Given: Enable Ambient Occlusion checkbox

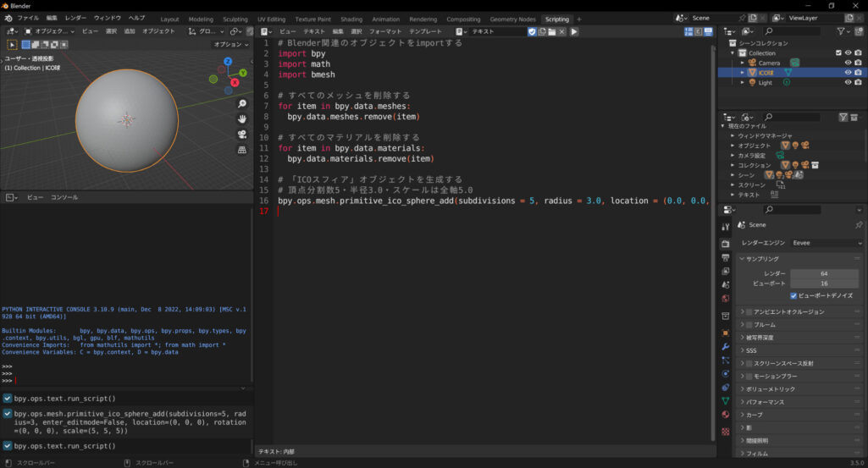Looking at the screenshot, I should (x=749, y=312).
